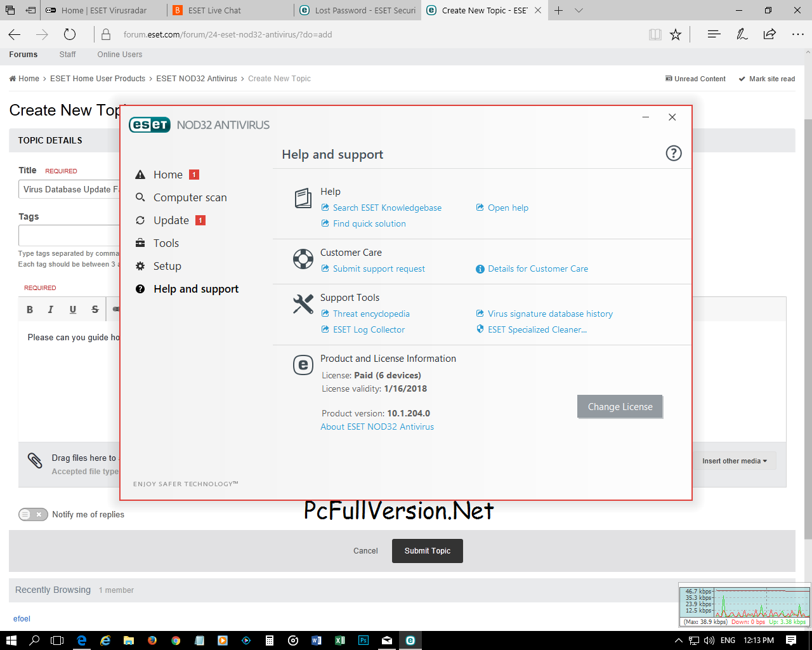Open Threat encyclopedia link
The height and width of the screenshot is (650, 812).
pyautogui.click(x=371, y=314)
